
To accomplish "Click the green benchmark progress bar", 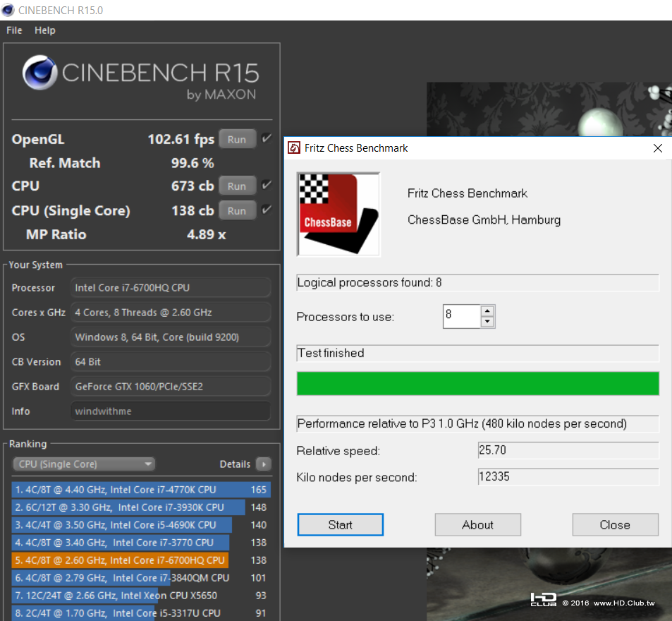I will (x=478, y=383).
